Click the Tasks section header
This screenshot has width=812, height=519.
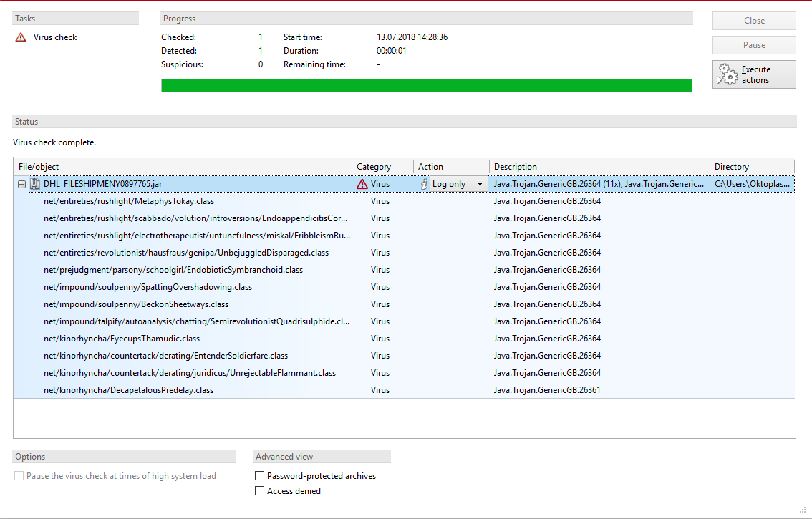click(x=76, y=18)
